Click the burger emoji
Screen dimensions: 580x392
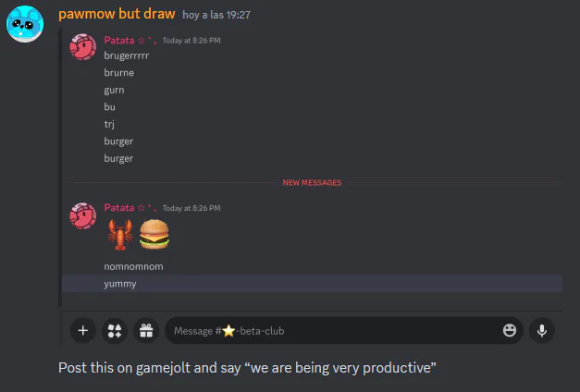[154, 235]
